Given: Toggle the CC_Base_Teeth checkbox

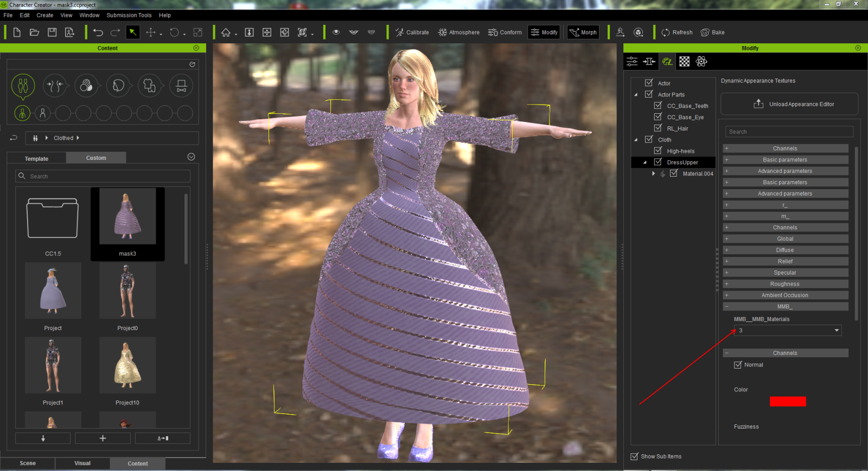Looking at the screenshot, I should (658, 106).
